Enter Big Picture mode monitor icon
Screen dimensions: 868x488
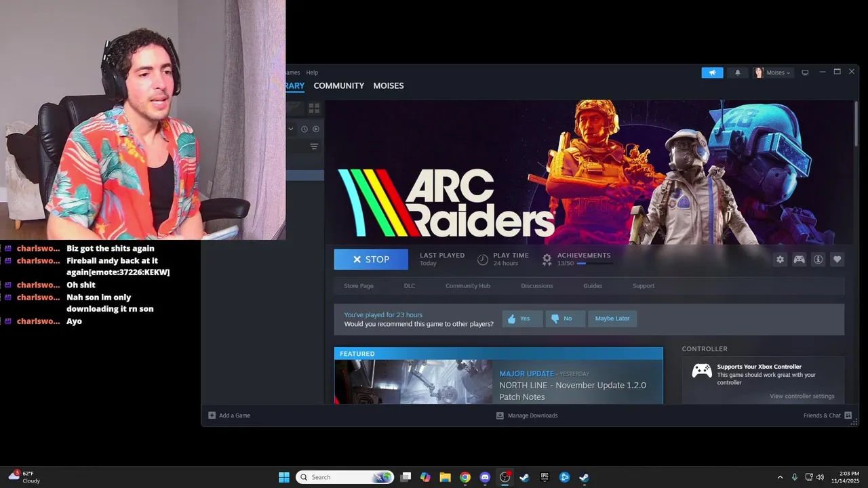[x=805, y=73]
